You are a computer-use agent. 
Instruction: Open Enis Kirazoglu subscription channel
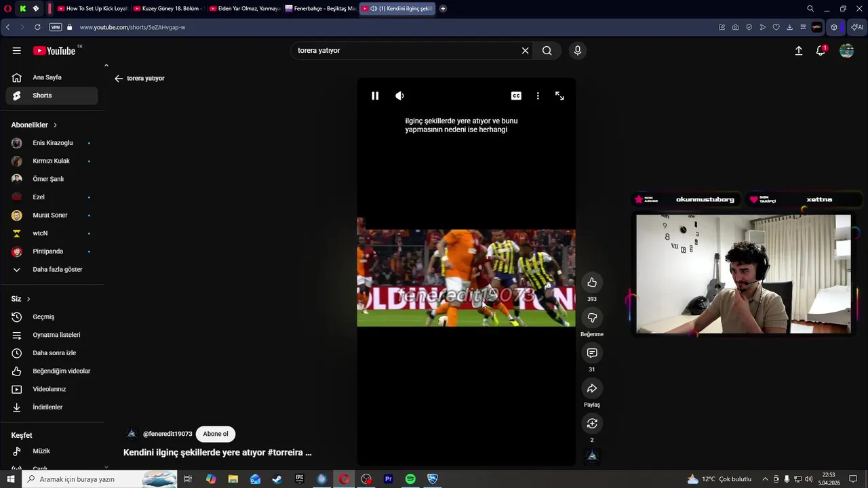click(x=52, y=143)
